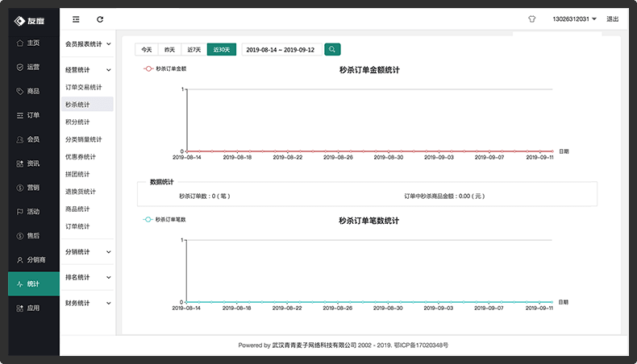Collapse 经营统计 menu group
This screenshot has width=637, height=364.
tap(88, 70)
